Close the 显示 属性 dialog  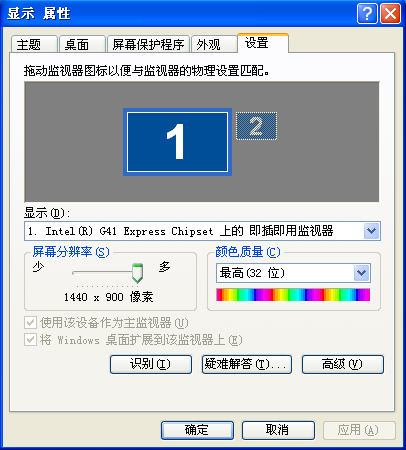[x=390, y=14]
